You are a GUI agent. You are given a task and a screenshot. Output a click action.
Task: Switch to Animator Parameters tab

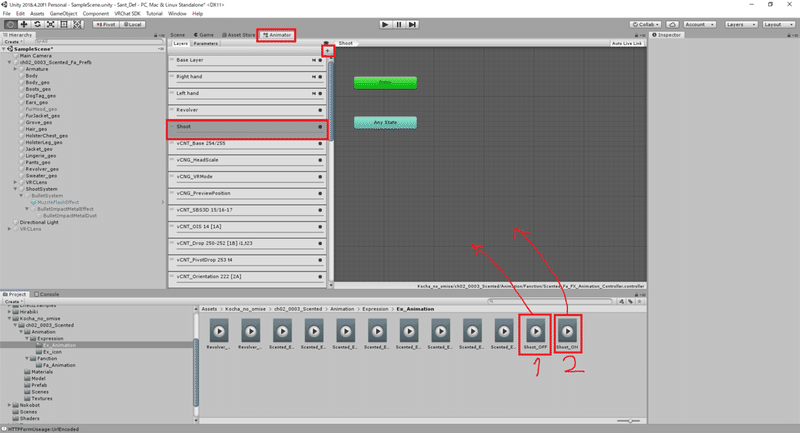pos(206,44)
